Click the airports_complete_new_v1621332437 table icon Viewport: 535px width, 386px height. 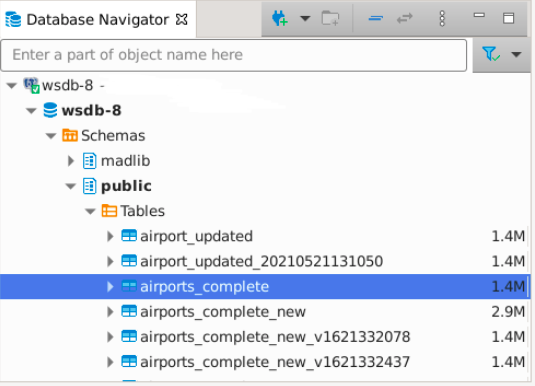pos(129,362)
